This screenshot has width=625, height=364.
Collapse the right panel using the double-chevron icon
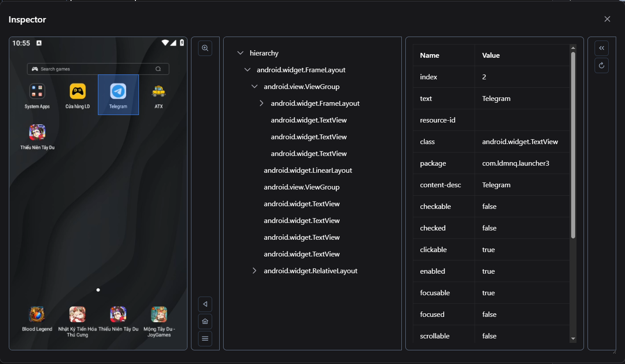[x=601, y=48]
